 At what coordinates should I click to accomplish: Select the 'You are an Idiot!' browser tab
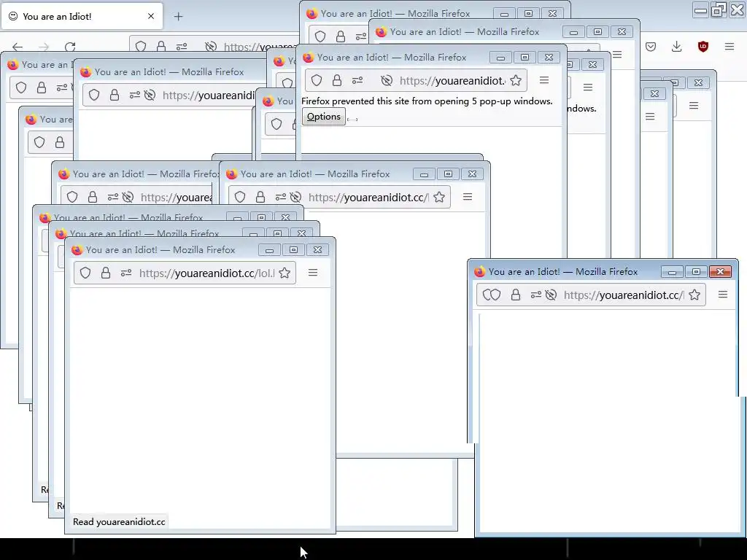pyautogui.click(x=82, y=16)
